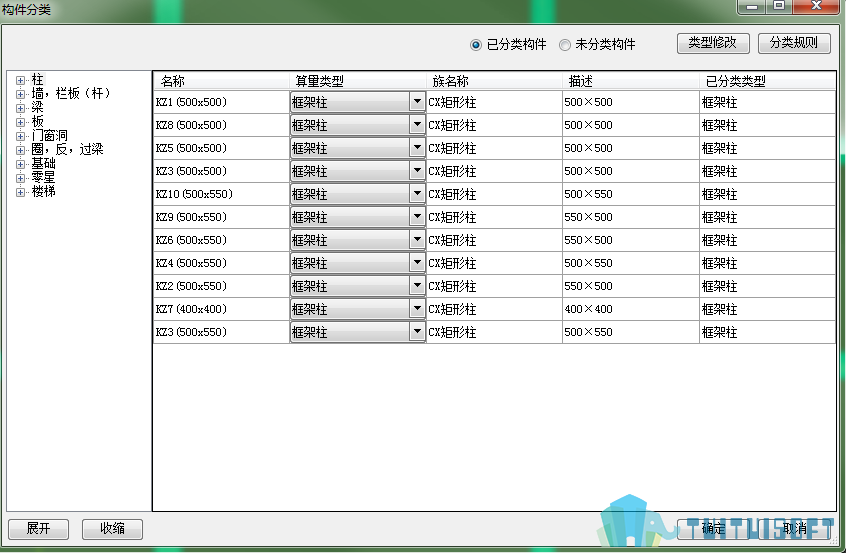
Task: Click the 类型修改 button
Action: (712, 43)
